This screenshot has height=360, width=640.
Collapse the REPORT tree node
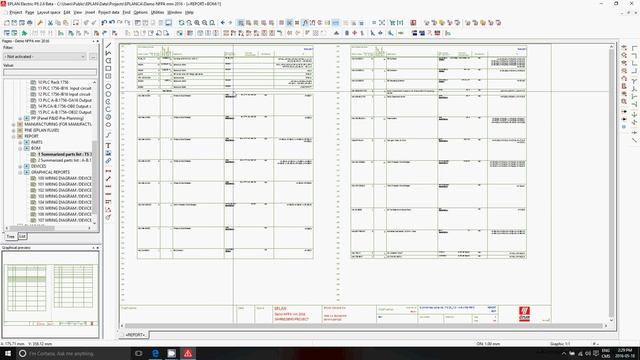tap(13, 136)
